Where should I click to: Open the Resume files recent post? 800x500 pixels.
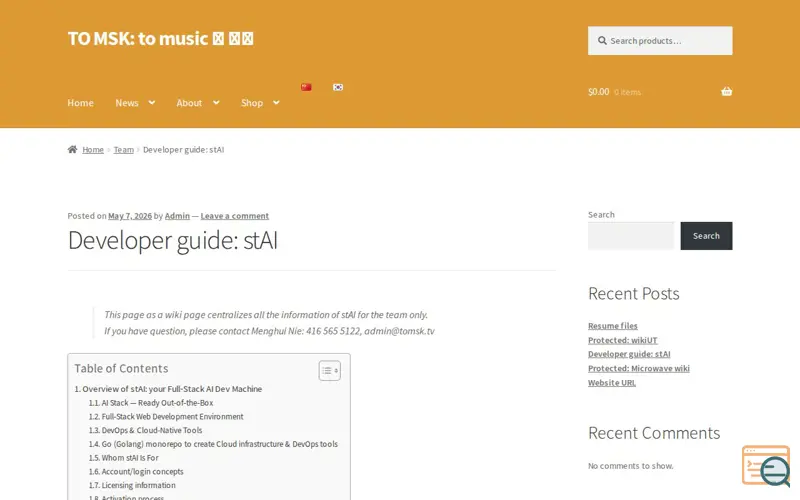pos(613,326)
